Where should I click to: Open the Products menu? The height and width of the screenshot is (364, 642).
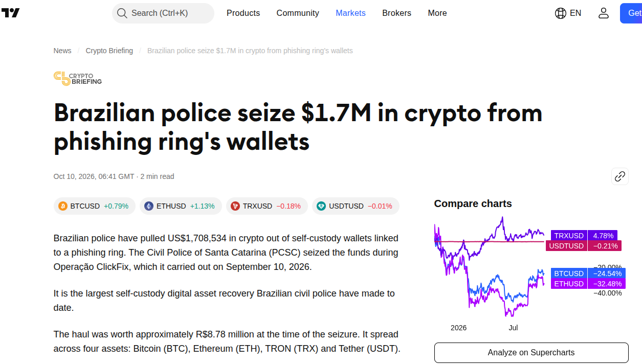[243, 13]
